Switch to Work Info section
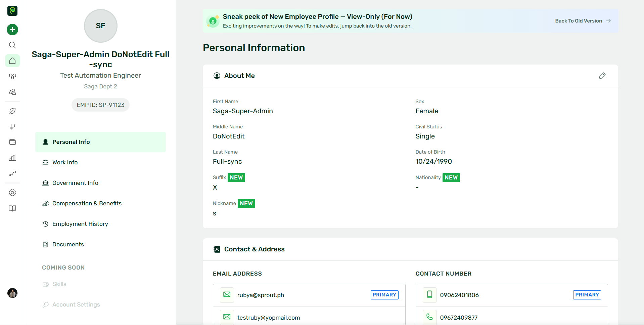The width and height of the screenshot is (644, 325). [x=65, y=162]
